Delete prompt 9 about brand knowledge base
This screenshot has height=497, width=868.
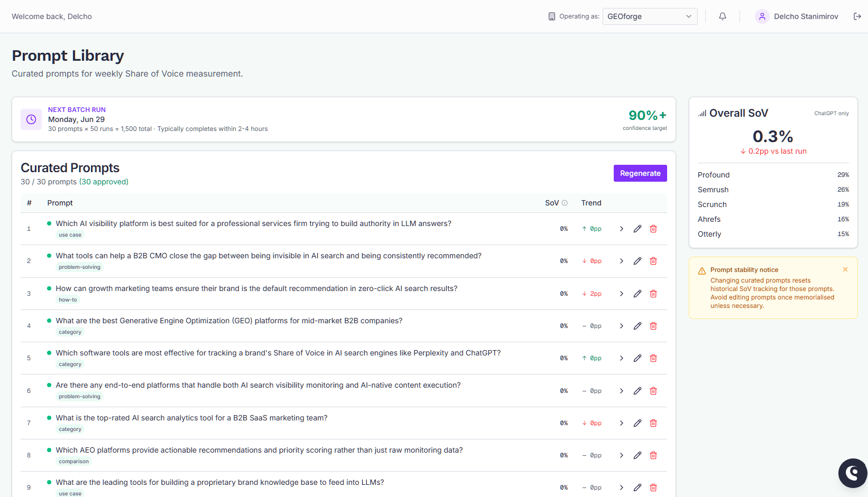click(653, 487)
